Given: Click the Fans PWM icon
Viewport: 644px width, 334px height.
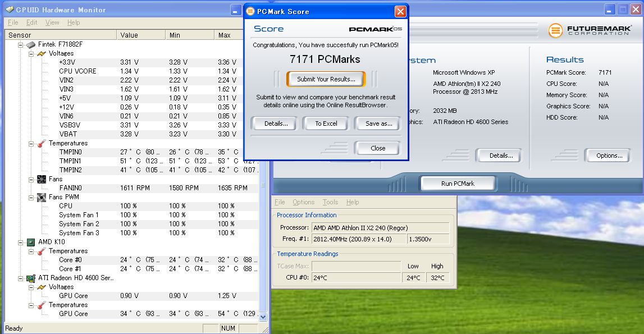Looking at the screenshot, I should tap(42, 197).
